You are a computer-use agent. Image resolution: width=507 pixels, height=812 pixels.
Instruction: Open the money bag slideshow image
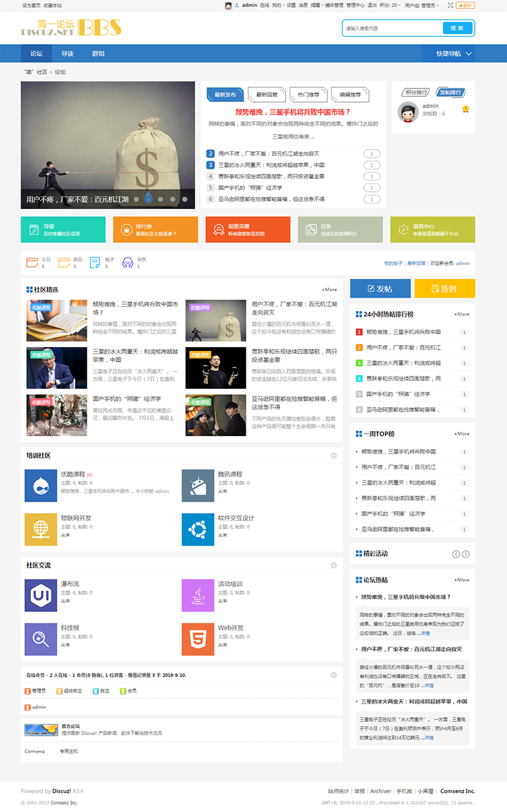[108, 144]
